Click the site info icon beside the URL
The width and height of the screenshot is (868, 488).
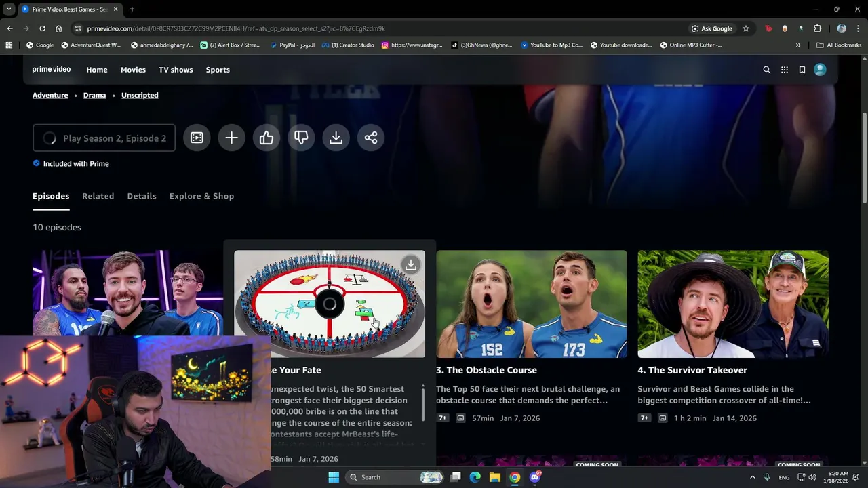click(x=78, y=28)
